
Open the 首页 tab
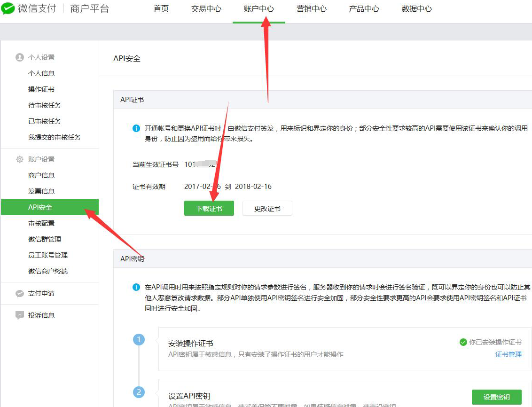click(x=161, y=9)
